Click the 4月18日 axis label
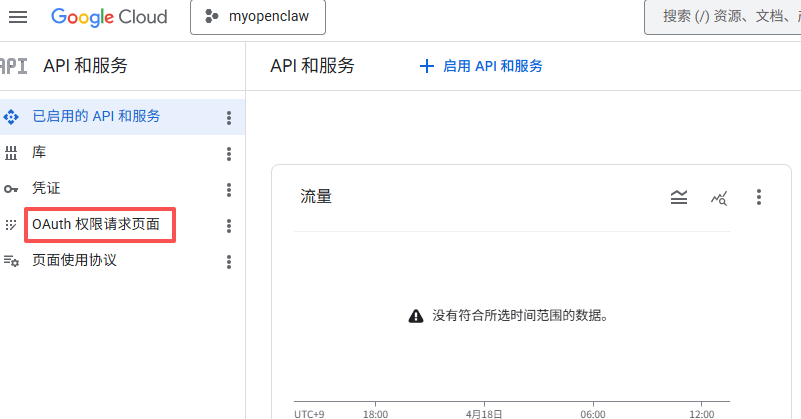801x419 pixels. 484,414
